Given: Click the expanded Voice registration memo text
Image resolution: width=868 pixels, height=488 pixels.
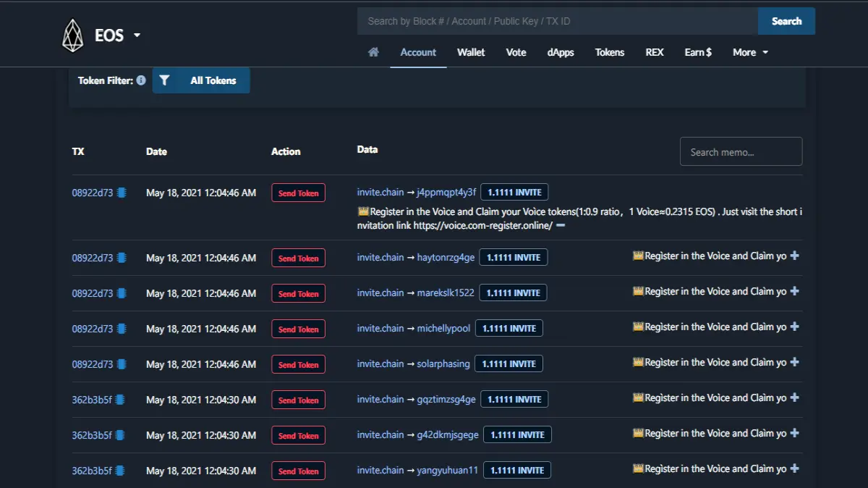Looking at the screenshot, I should click(x=579, y=219).
